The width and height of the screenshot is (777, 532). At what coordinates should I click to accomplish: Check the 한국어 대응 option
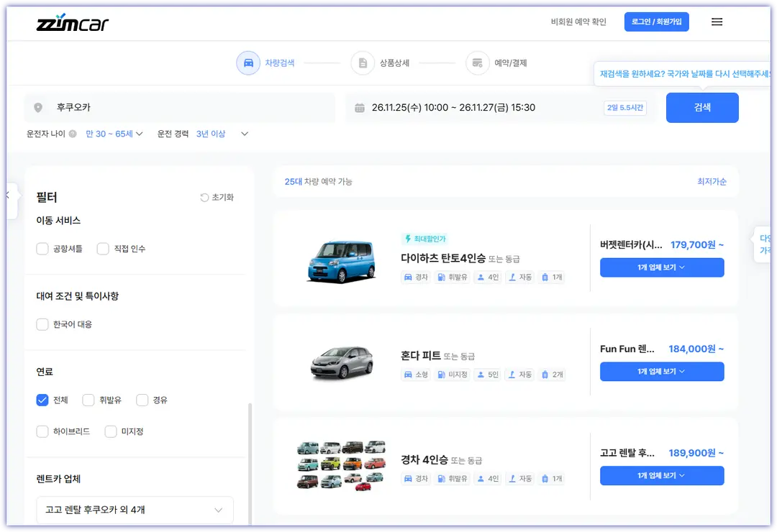tap(42, 324)
